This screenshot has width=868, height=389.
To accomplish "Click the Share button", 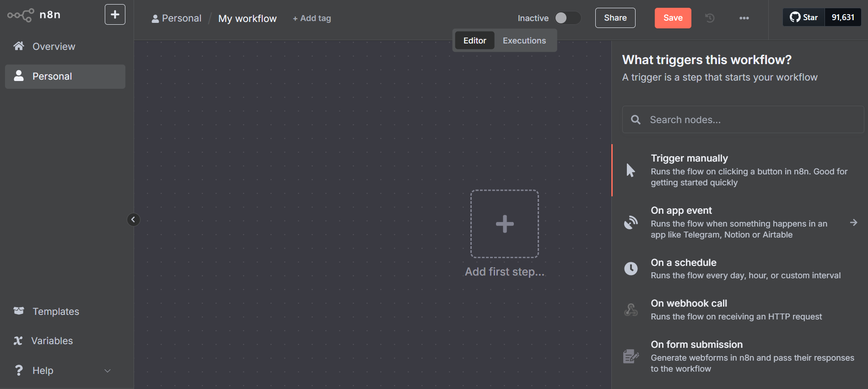I will coord(615,18).
